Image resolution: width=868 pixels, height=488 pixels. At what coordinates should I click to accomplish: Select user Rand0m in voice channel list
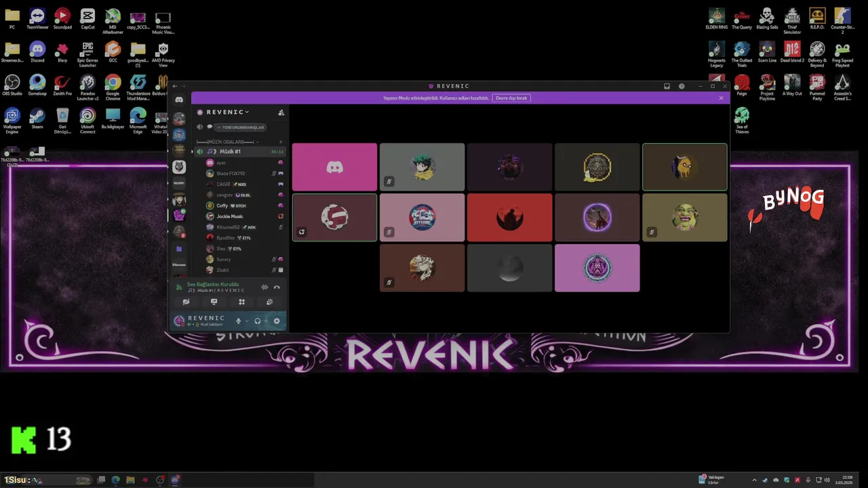(244, 238)
